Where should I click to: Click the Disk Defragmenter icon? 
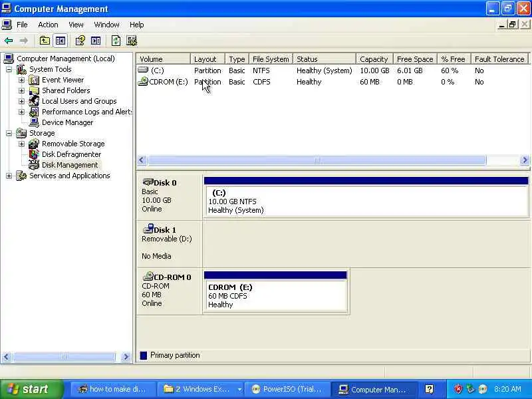[x=34, y=154]
